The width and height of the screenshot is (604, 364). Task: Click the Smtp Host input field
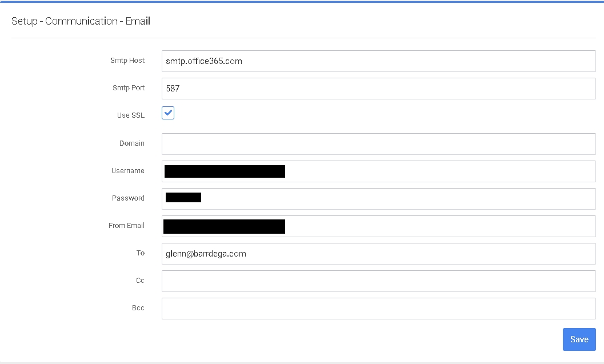tap(378, 61)
